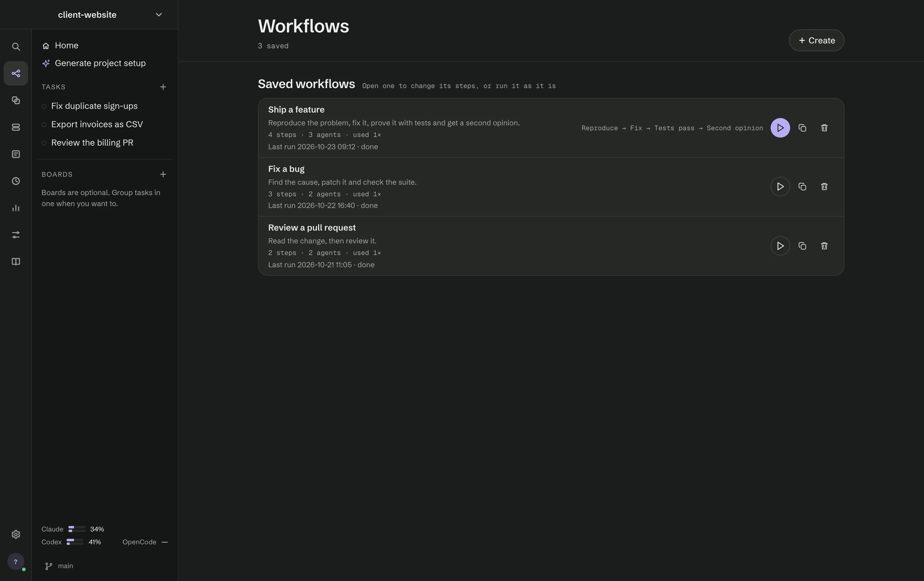Viewport: 924px width, 581px height.
Task: Open the note panel icon in rail
Action: click(x=16, y=154)
